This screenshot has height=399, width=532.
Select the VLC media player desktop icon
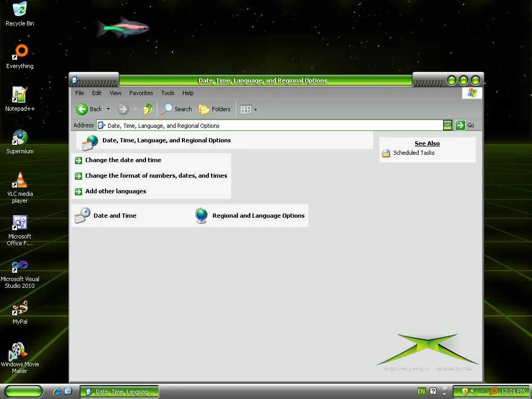[x=20, y=188]
